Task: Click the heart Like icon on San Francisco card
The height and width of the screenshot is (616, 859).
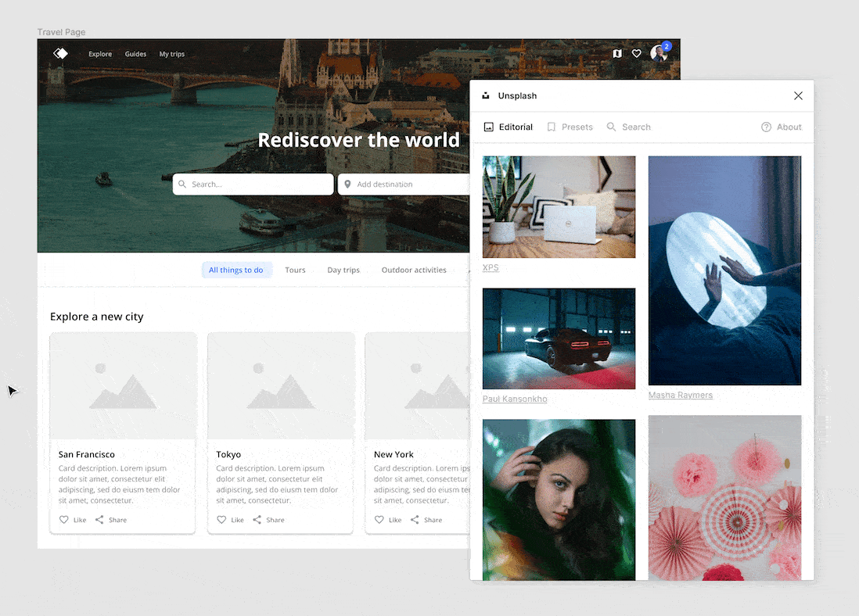Action: click(64, 520)
